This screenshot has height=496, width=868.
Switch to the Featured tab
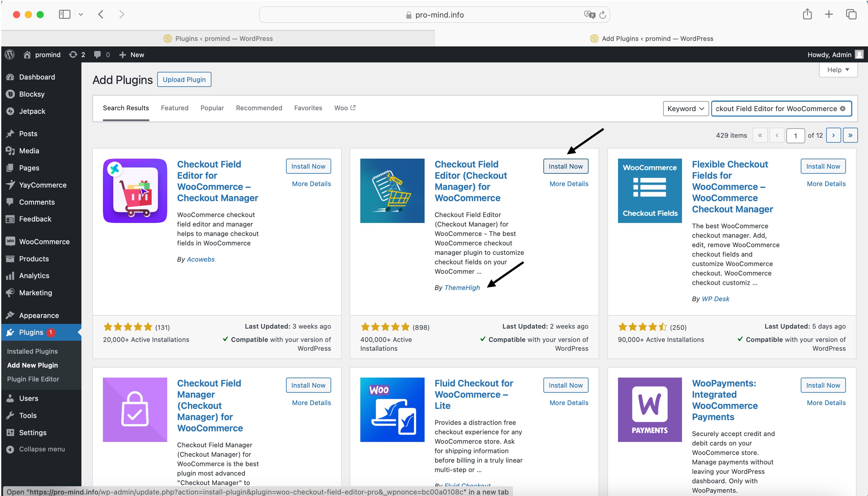175,108
